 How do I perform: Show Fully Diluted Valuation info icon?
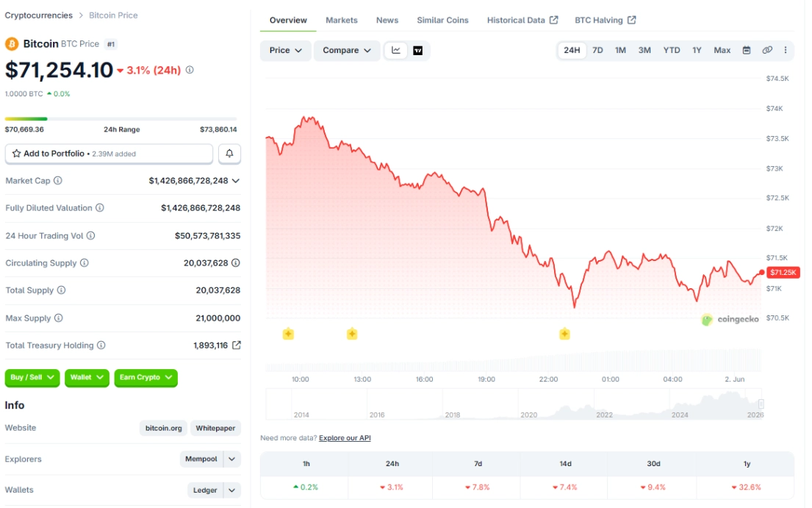click(99, 207)
